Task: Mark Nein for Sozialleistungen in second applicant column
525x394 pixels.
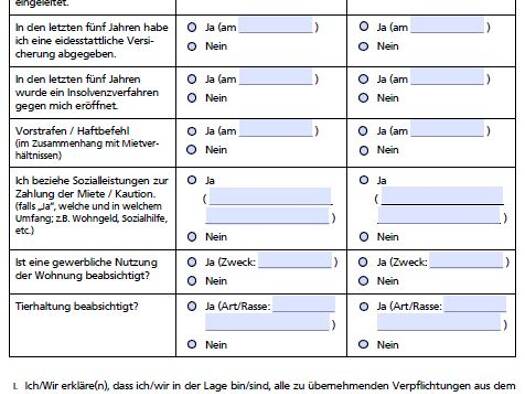Action: (364, 237)
